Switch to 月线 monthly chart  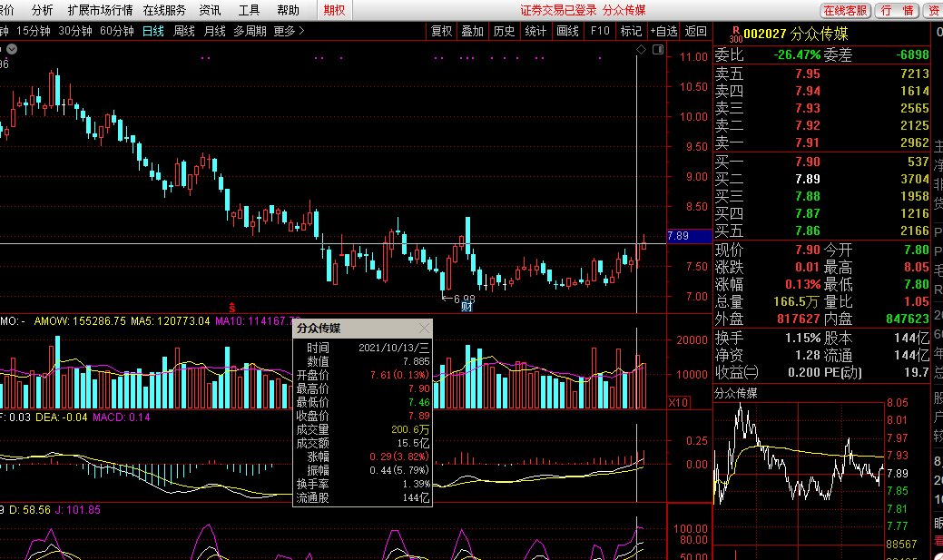(215, 31)
